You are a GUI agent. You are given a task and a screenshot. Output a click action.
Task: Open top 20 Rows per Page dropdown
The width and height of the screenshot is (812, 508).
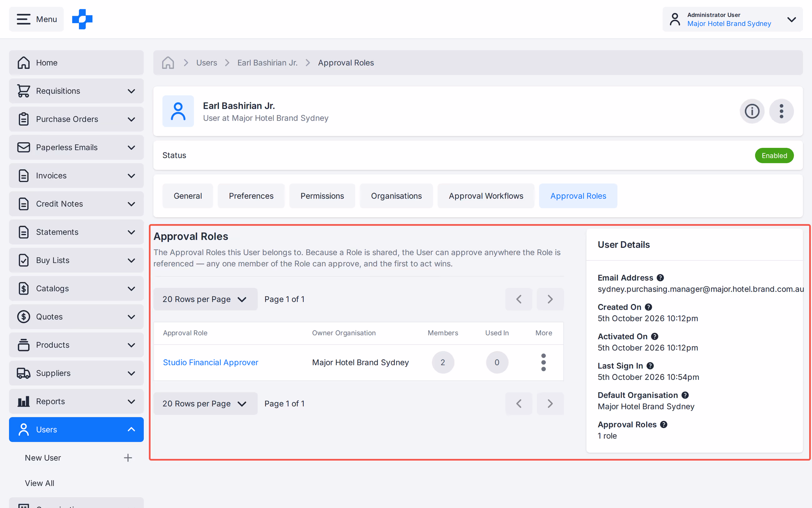pyautogui.click(x=205, y=299)
